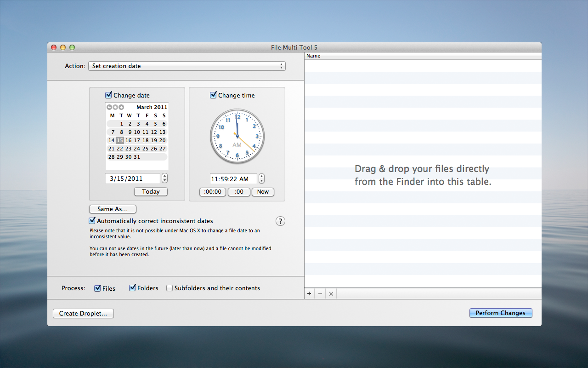Clear the file list with the X button
The height and width of the screenshot is (368, 588).
[331, 293]
